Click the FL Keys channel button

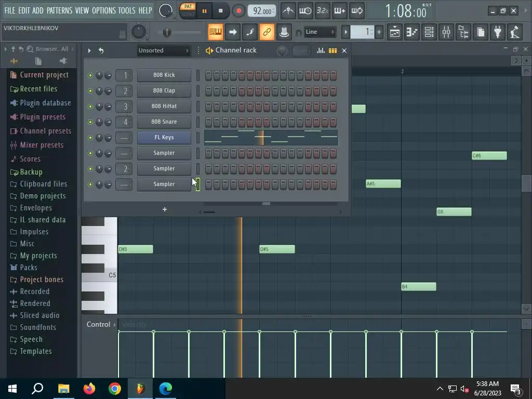164,137
